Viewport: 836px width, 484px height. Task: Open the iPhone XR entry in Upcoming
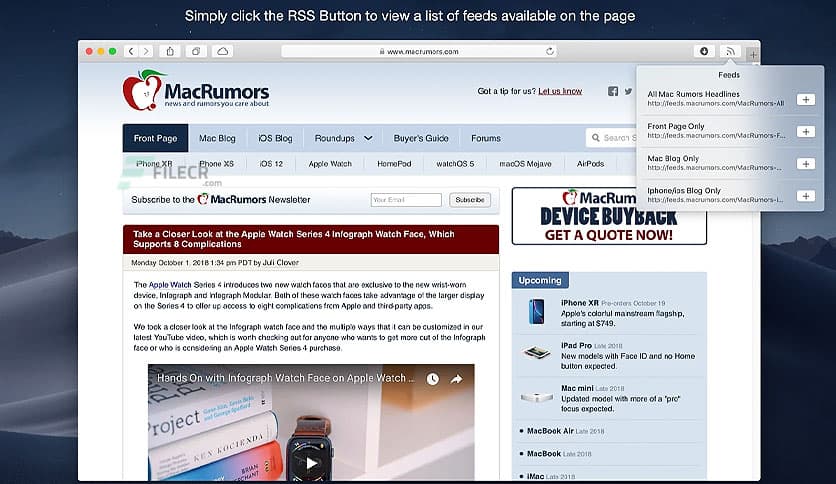point(580,303)
